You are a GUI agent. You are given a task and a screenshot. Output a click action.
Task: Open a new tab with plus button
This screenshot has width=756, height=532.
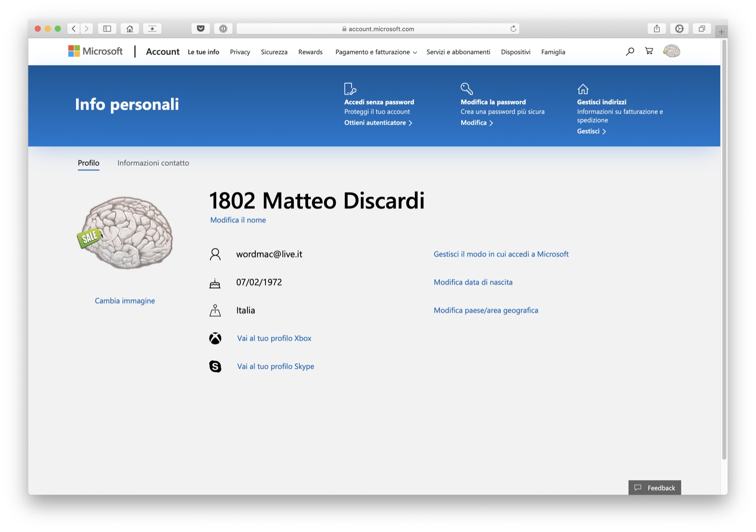pos(722,32)
